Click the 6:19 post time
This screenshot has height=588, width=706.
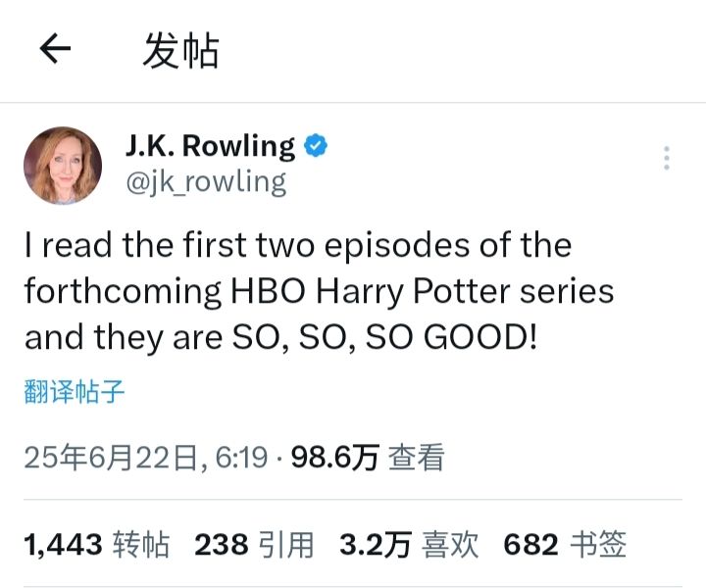point(241,458)
